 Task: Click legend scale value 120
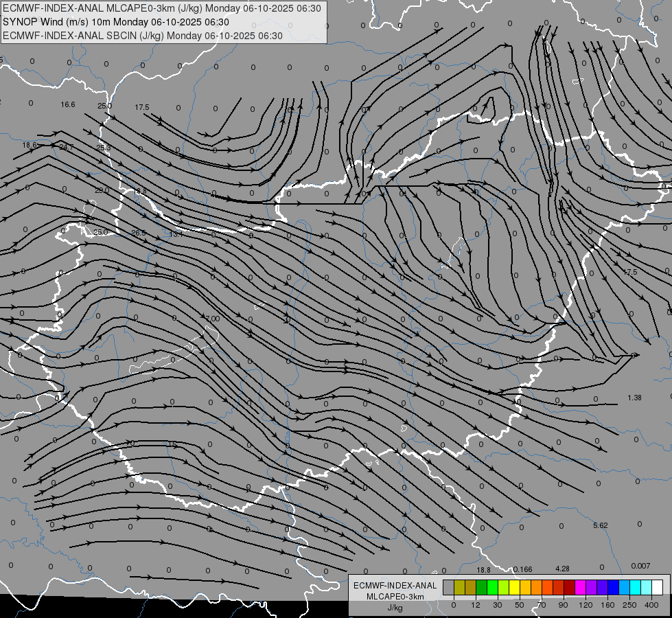click(x=586, y=605)
